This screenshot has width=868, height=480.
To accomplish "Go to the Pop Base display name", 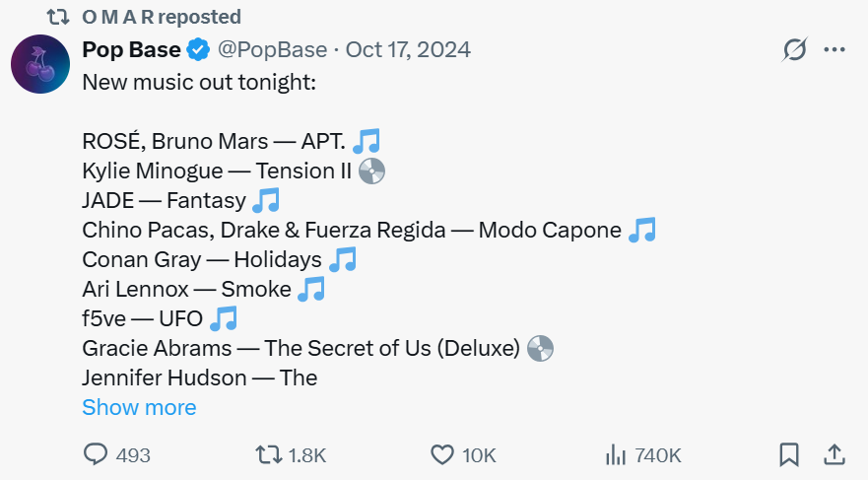I will pyautogui.click(x=131, y=49).
